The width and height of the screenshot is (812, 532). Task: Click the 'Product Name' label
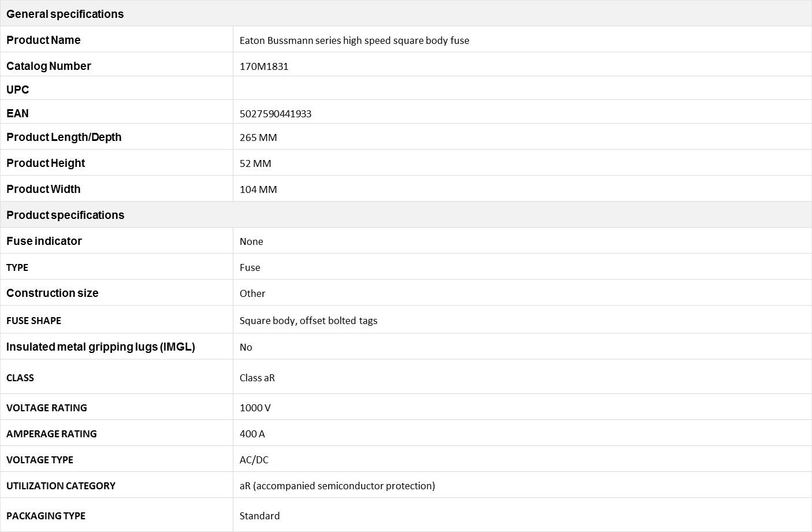coord(43,40)
